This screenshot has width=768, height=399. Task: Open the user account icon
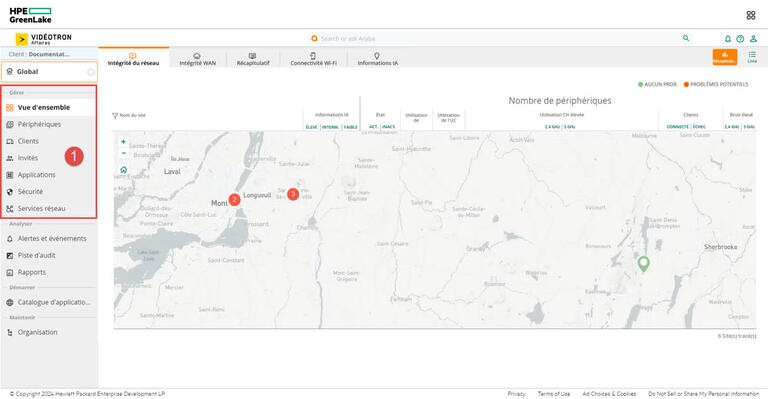pyautogui.click(x=753, y=38)
